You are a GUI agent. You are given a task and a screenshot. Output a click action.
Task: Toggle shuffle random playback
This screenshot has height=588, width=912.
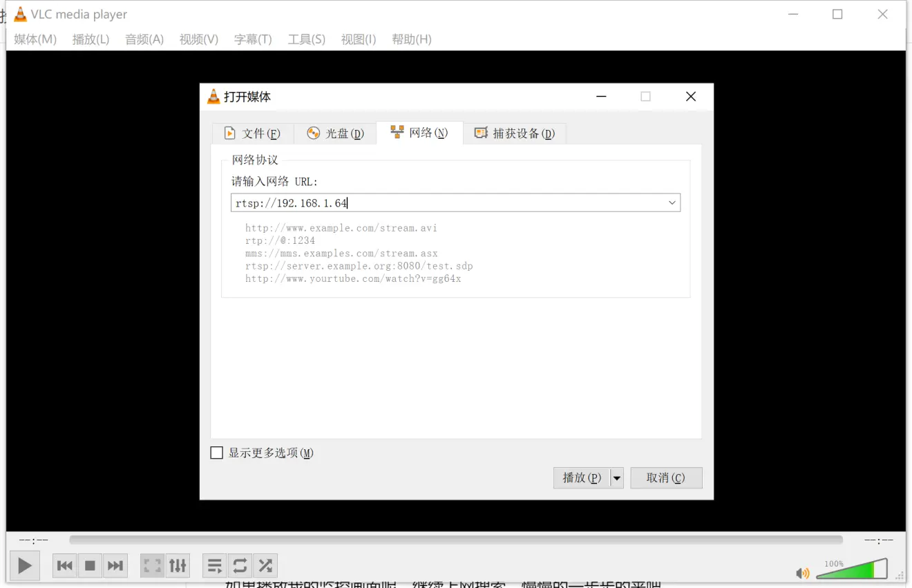[x=265, y=566]
